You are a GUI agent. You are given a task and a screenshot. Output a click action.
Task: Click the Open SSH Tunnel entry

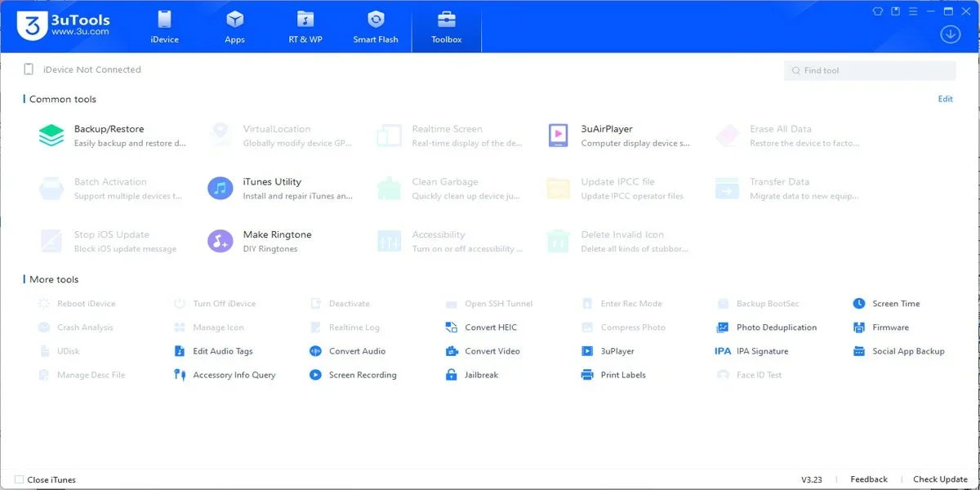point(488,304)
